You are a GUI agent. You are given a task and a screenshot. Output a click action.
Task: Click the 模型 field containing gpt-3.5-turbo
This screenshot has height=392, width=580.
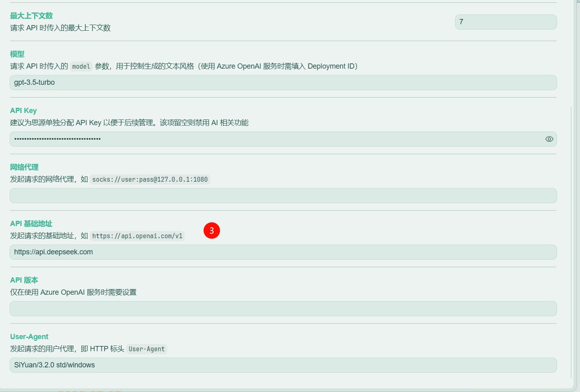click(x=283, y=82)
